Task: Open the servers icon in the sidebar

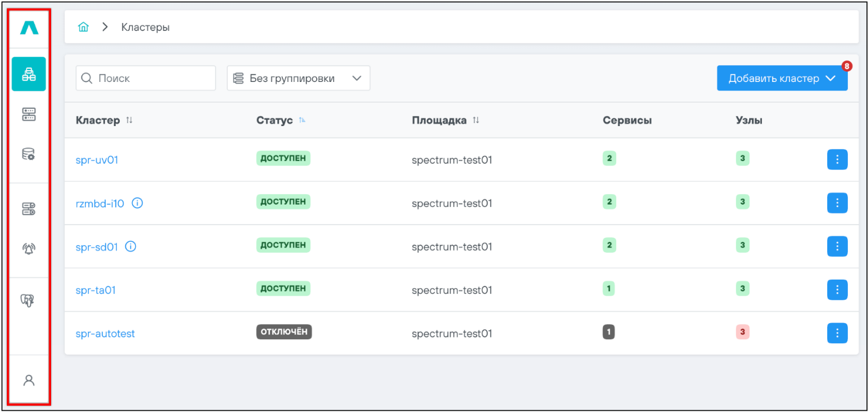Action: (29, 114)
